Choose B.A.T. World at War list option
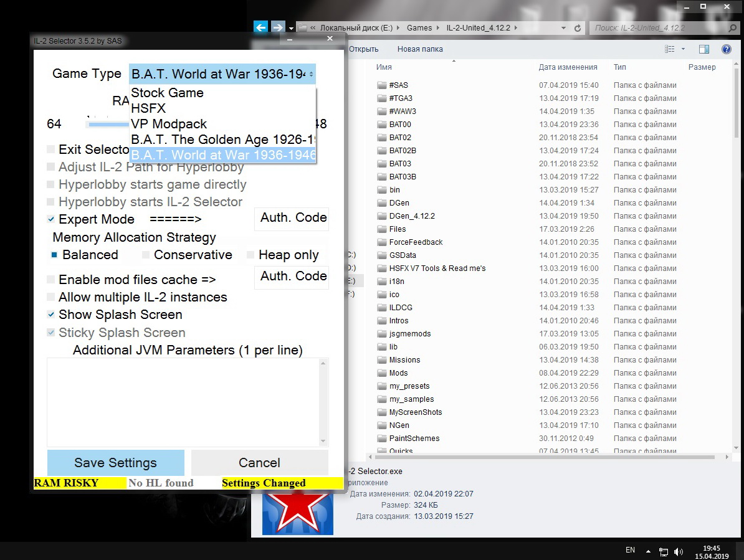This screenshot has height=560, width=744. [x=222, y=155]
